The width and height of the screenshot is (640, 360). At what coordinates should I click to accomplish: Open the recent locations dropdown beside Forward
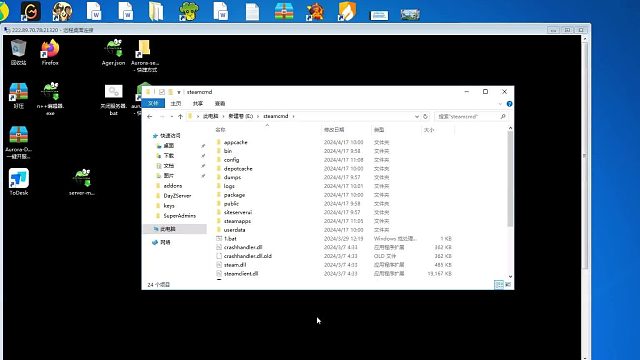coord(171,116)
